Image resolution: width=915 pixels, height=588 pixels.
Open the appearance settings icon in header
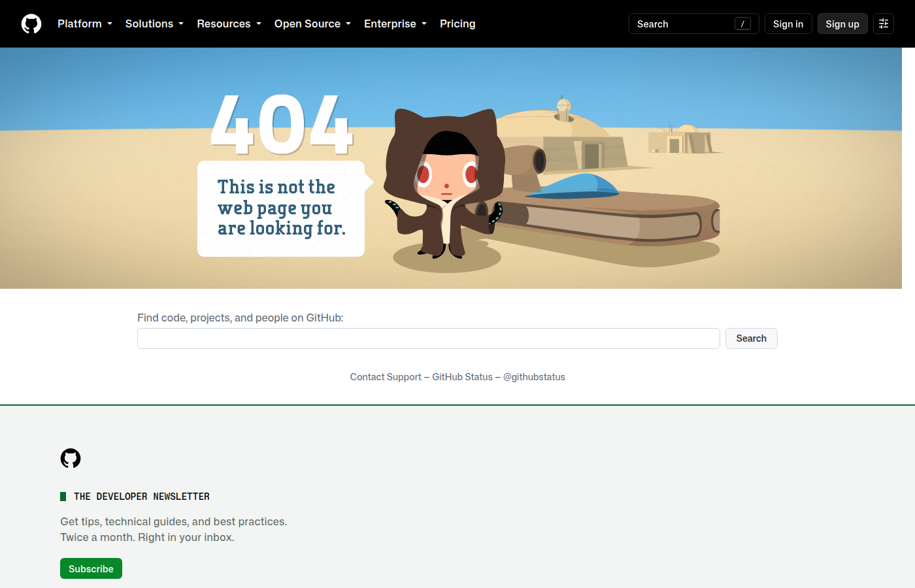[x=884, y=24]
